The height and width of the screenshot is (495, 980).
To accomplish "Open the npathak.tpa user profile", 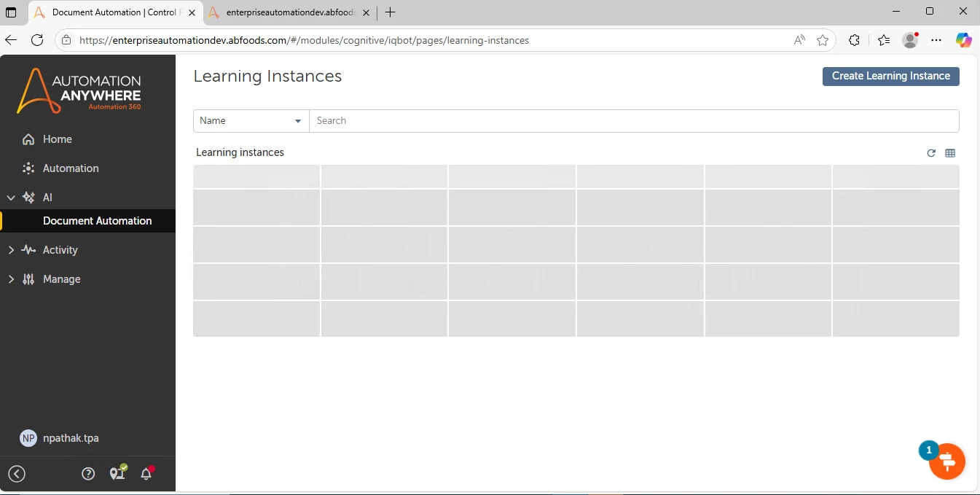I will click(x=71, y=438).
